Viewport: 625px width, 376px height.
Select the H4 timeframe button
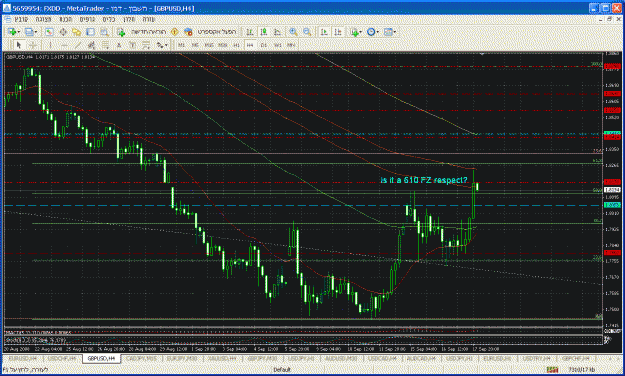pyautogui.click(x=250, y=45)
